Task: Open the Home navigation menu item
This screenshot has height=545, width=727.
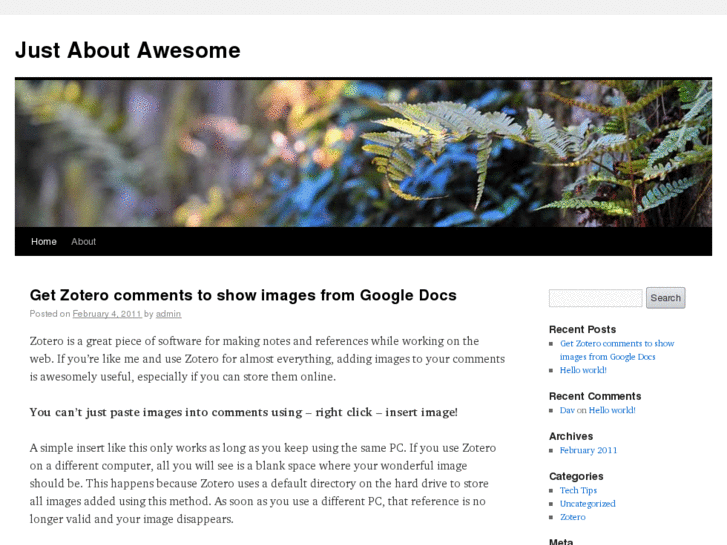Action: tap(44, 242)
